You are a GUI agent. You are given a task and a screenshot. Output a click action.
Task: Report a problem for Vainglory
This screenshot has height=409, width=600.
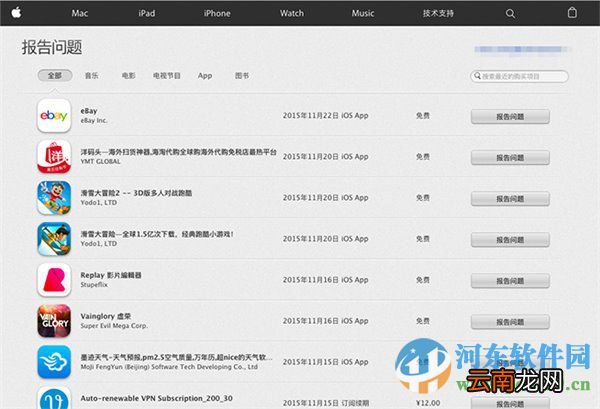[510, 322]
